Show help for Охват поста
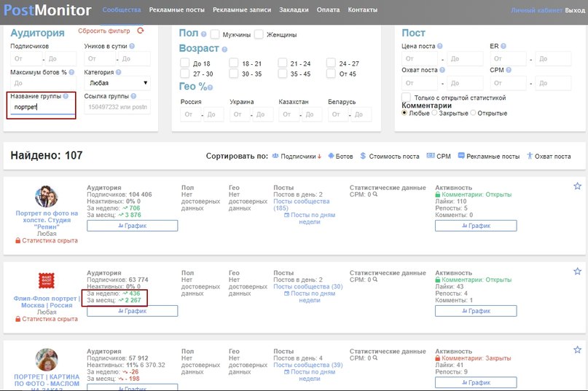The height and width of the screenshot is (391, 588). [442, 70]
